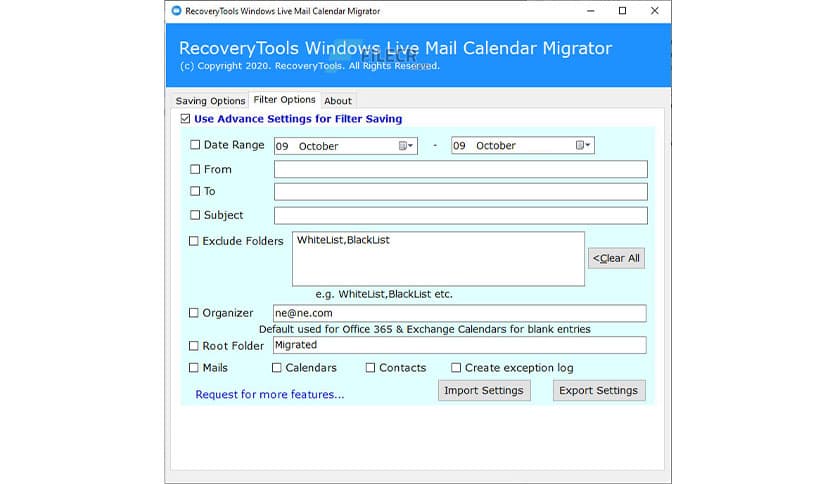
Task: Click the start date day value 09
Action: coord(282,146)
